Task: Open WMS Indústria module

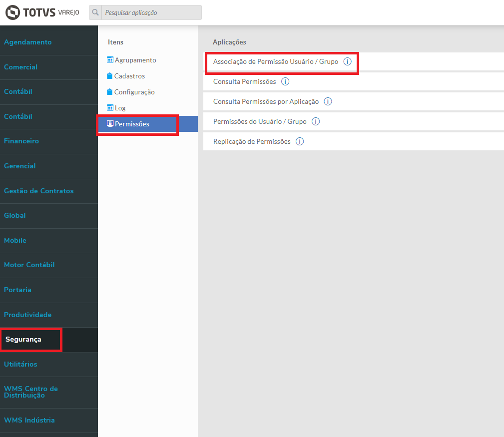Action: pyautogui.click(x=49, y=421)
